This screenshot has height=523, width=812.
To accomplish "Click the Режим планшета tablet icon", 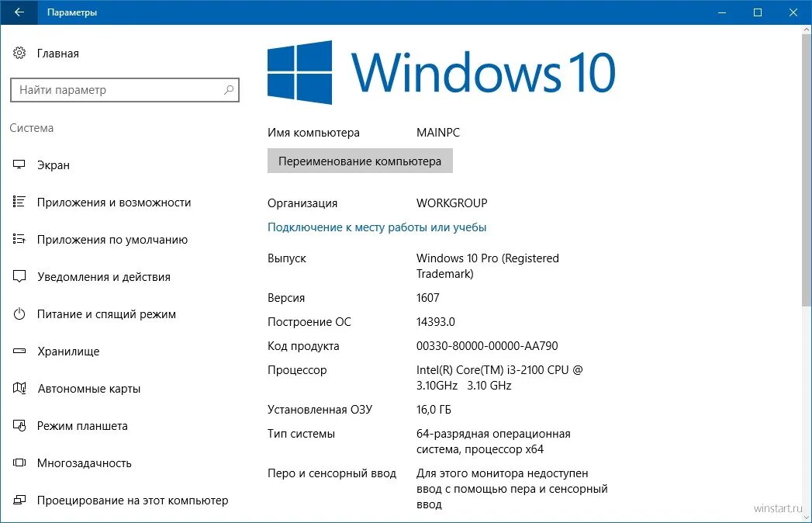I will click(x=19, y=425).
